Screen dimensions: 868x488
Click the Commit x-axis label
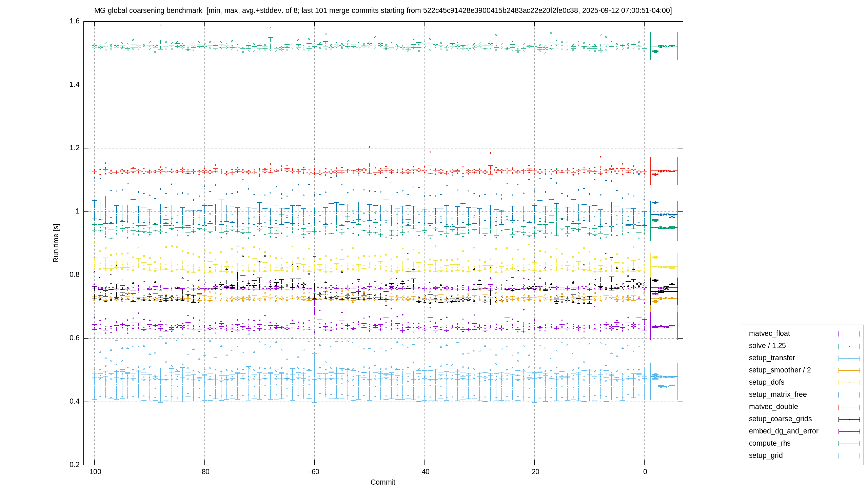click(383, 482)
